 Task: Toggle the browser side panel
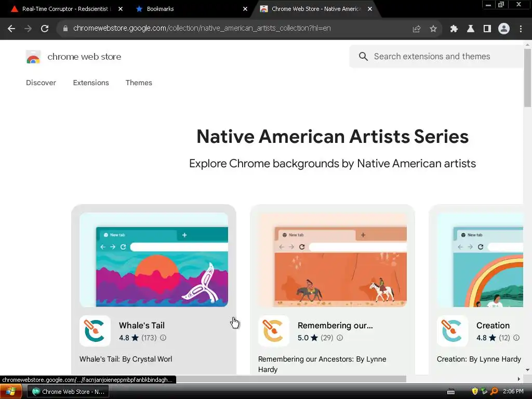coord(487,29)
